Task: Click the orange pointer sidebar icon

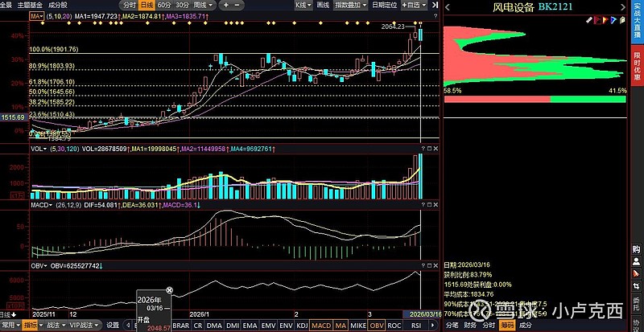Action: point(636,273)
